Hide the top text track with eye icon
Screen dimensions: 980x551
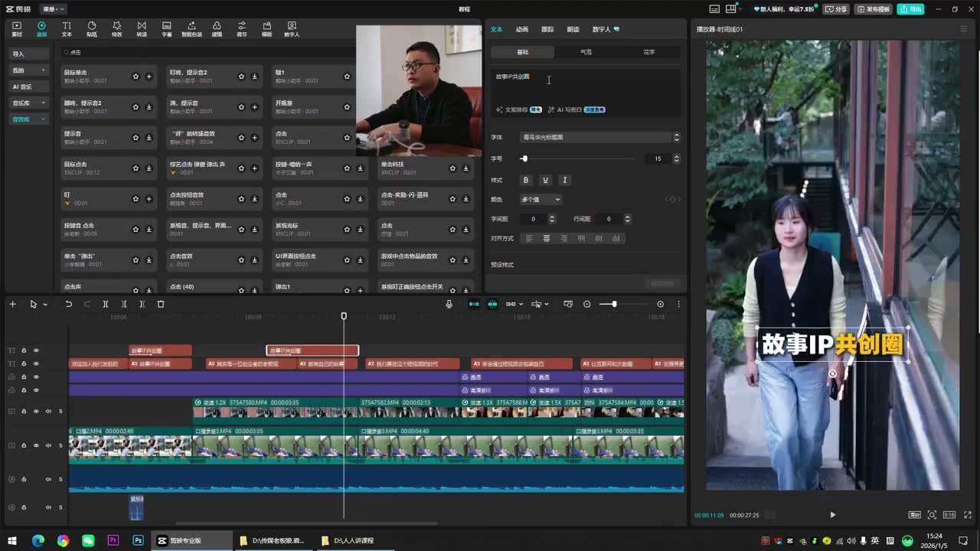point(36,350)
